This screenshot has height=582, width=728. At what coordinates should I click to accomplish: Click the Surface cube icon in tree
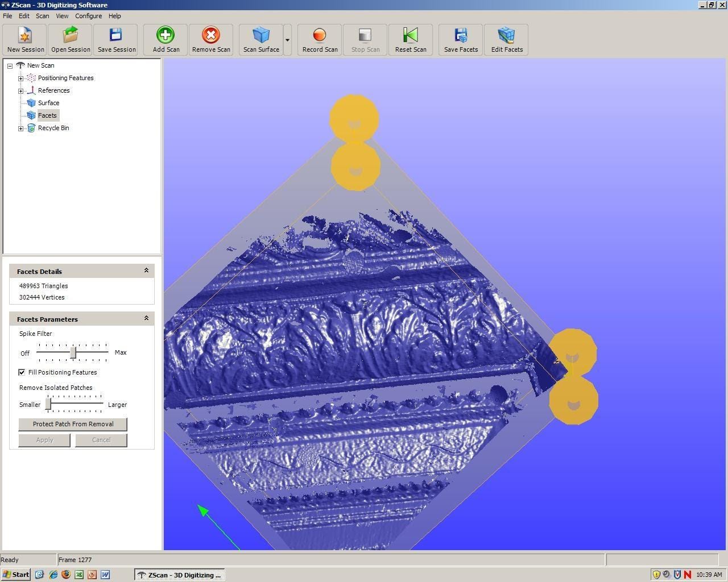click(31, 103)
